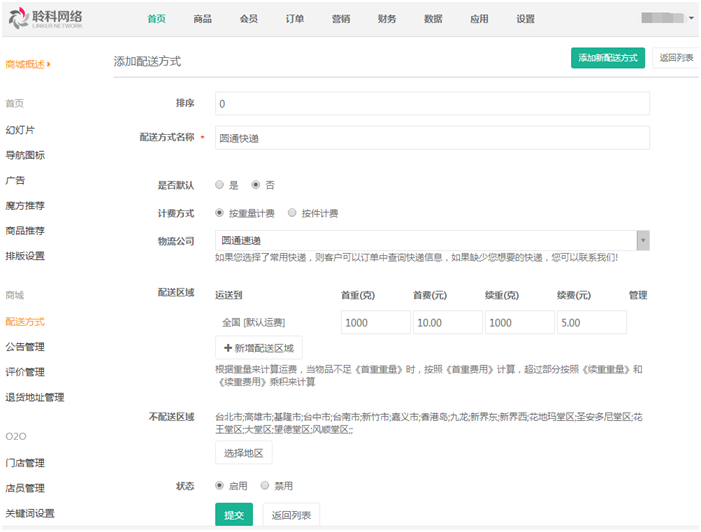701x532 pixels.
Task: Click the 首费(元) input showing 10.00
Action: pos(447,323)
